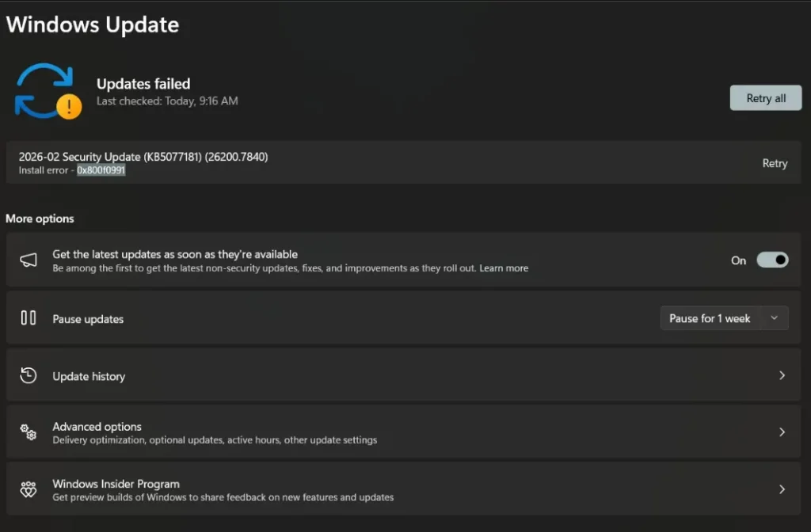The image size is (811, 532).
Task: Retry the failed KB5077181 security update
Action: click(x=775, y=163)
